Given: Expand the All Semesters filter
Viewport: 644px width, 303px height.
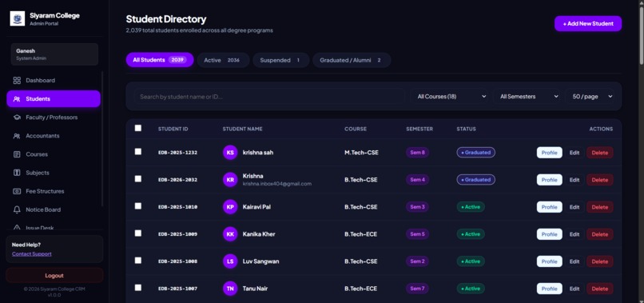Looking at the screenshot, I should pos(528,97).
